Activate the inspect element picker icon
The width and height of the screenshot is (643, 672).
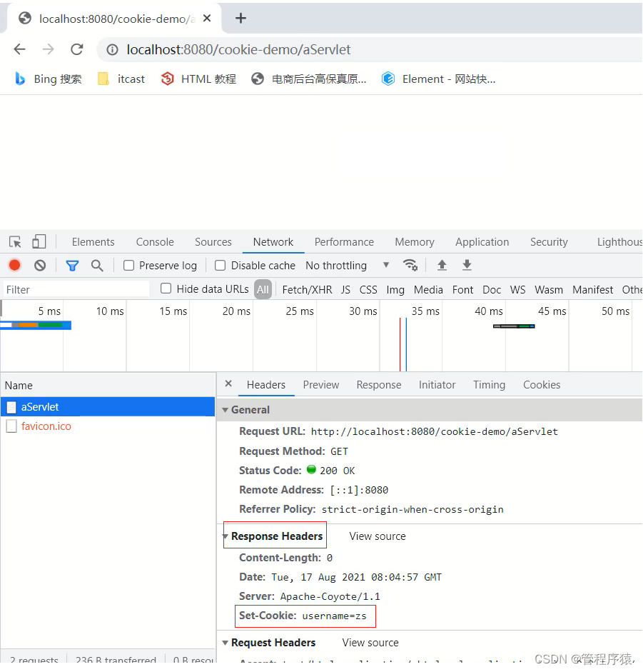click(15, 242)
